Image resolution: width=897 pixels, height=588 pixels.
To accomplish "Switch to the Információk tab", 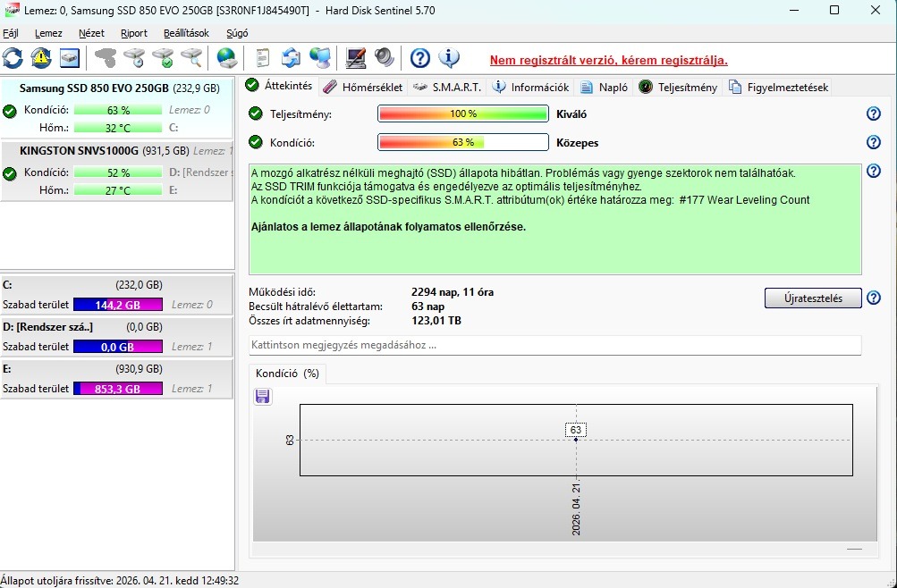I will coord(531,87).
